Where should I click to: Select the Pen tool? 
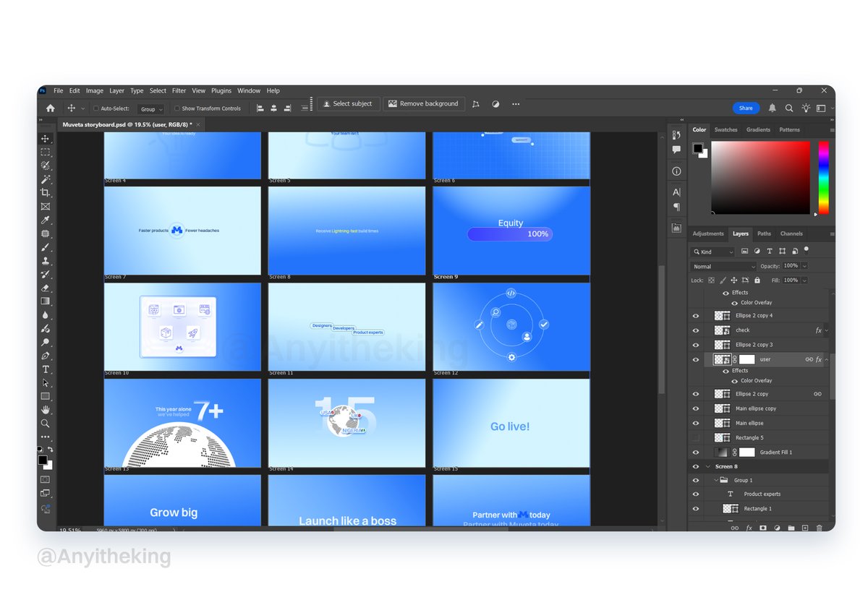click(x=45, y=356)
